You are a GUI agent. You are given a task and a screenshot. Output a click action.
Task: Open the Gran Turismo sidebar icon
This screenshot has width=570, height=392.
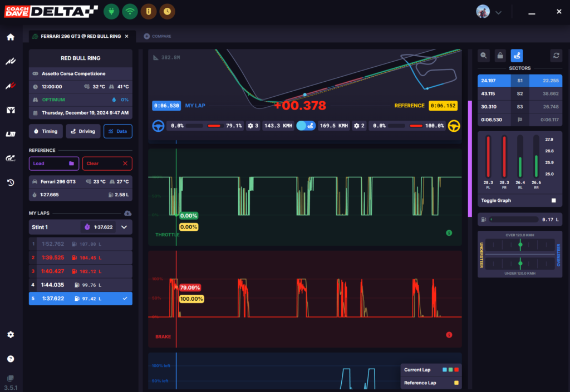tap(11, 158)
